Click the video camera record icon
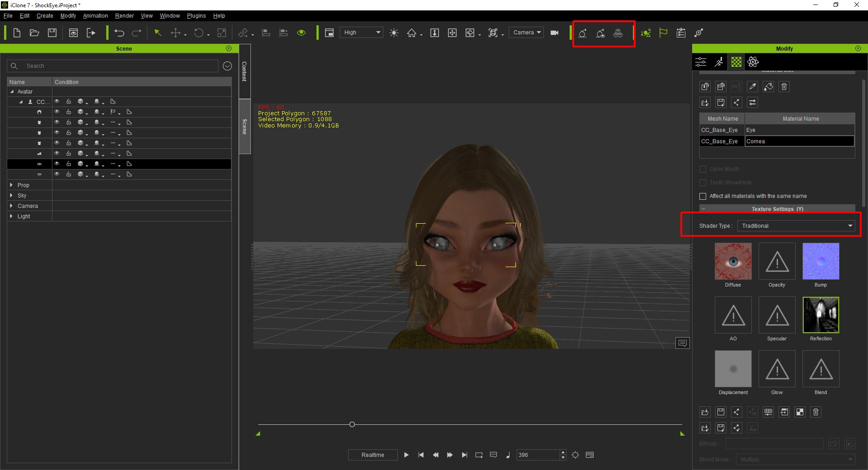This screenshot has width=868, height=470. (555, 33)
